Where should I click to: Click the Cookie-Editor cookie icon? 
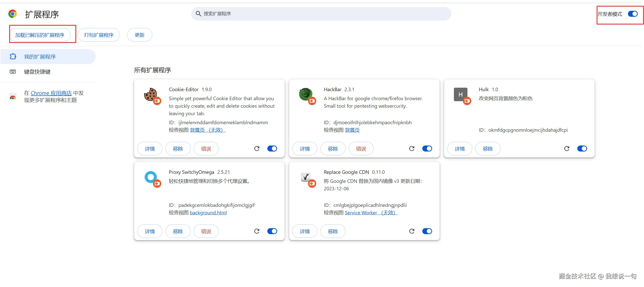tap(150, 94)
